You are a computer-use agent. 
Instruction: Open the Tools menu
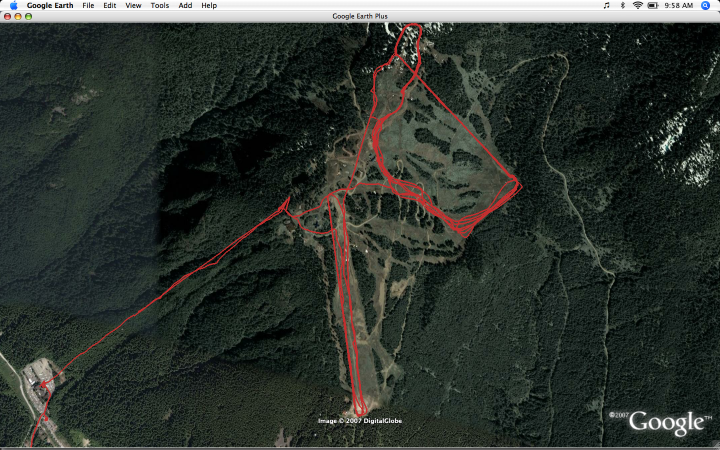tap(160, 6)
